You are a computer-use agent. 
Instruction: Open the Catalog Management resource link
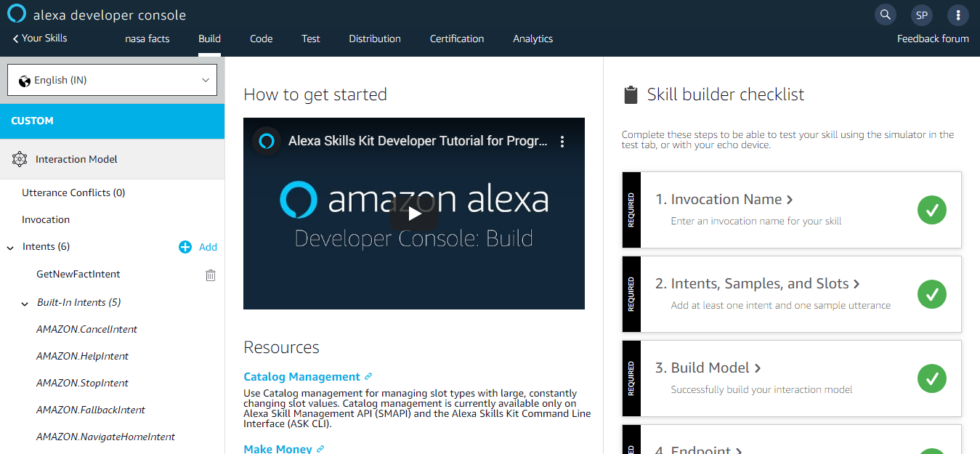tap(301, 376)
